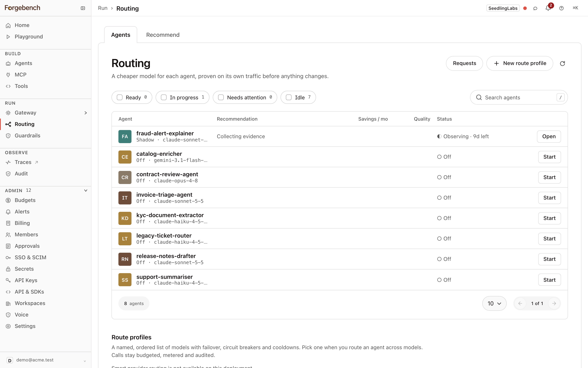Open the SeedlingLabs workspace selector
Viewport: 588px width, 368px height.
[x=503, y=8]
